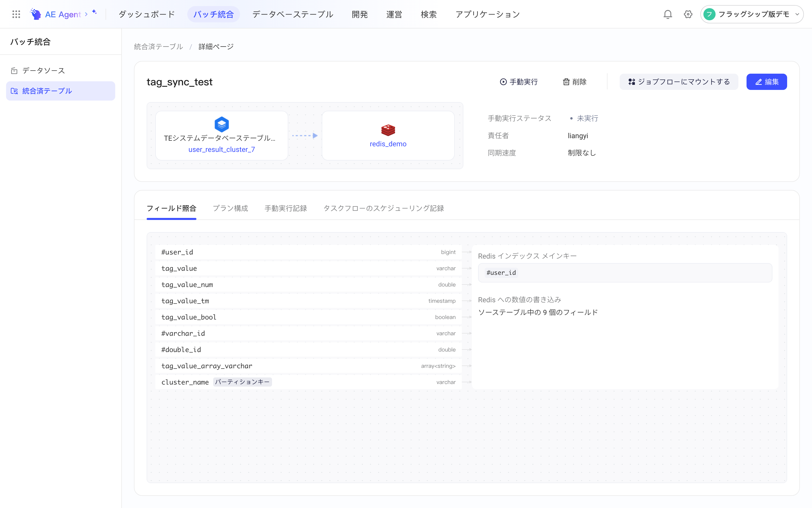Open the settings gear icon

(688, 14)
